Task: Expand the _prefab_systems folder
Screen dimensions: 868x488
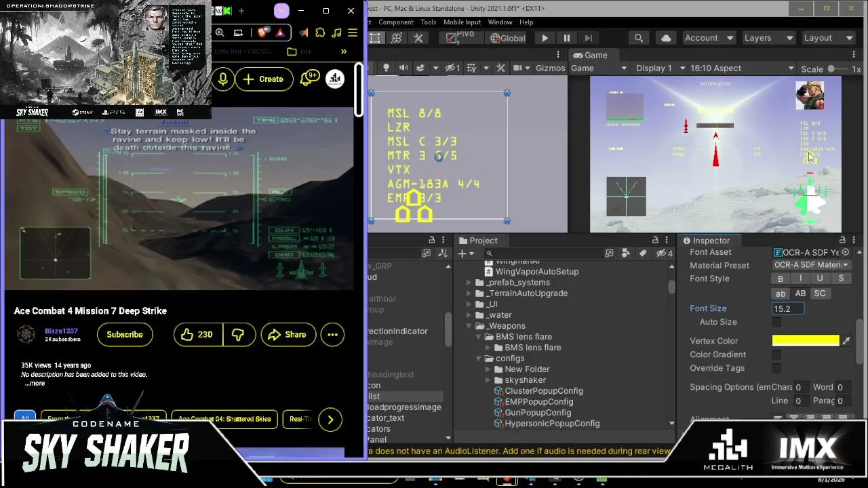Action: pyautogui.click(x=469, y=283)
